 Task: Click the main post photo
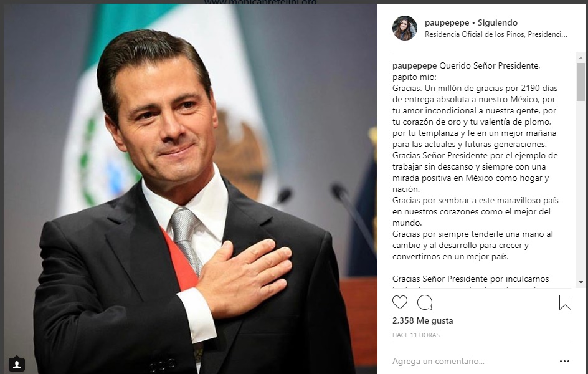(x=191, y=189)
